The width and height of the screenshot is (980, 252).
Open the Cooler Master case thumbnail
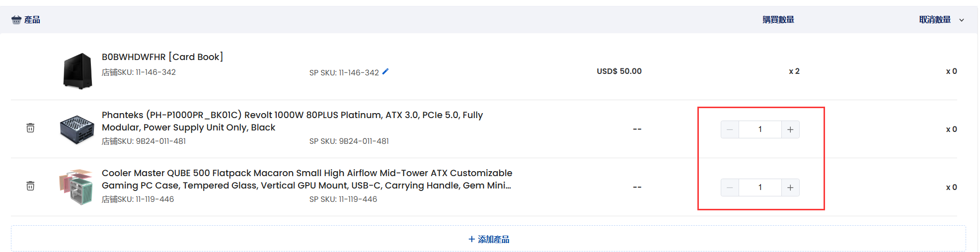pos(76,187)
